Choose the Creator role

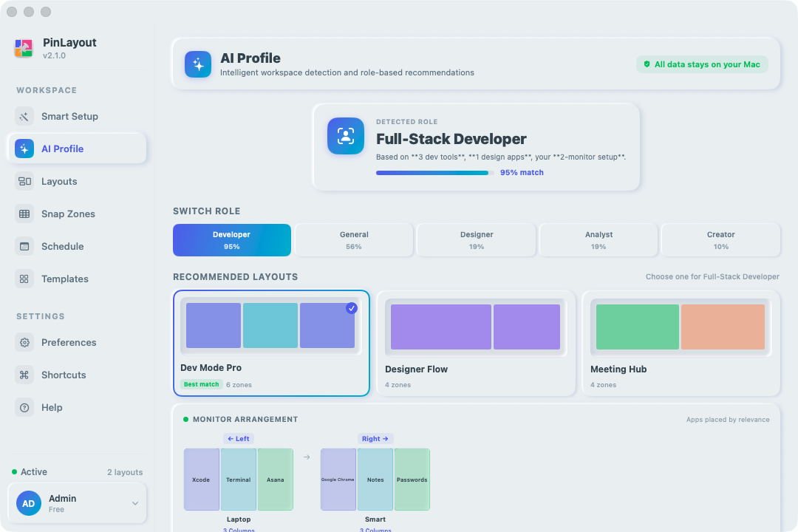pos(720,240)
